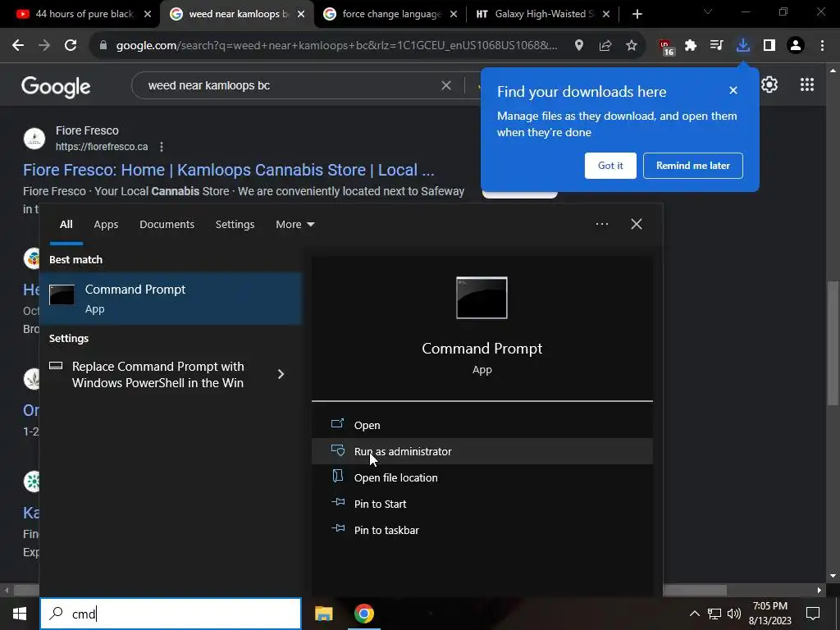This screenshot has width=840, height=630.
Task: Toggle Chrome's side panel icon
Action: (x=769, y=46)
